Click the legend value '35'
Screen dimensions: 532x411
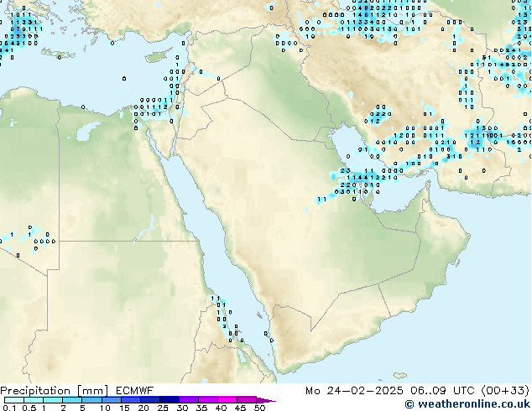pos(201,408)
